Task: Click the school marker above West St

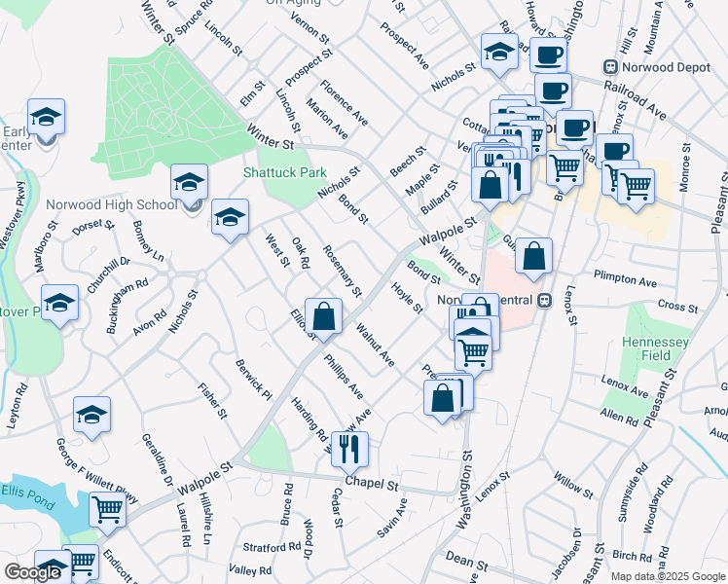Action: point(231,218)
